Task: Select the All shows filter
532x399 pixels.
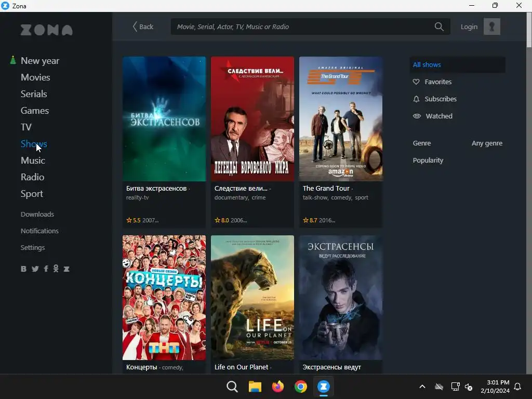Action: (457, 64)
